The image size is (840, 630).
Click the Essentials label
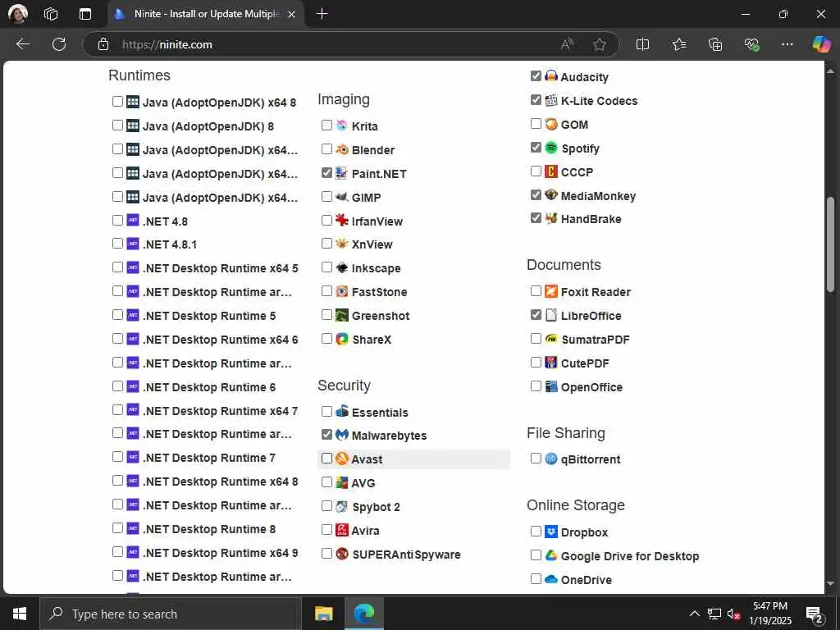coord(380,413)
